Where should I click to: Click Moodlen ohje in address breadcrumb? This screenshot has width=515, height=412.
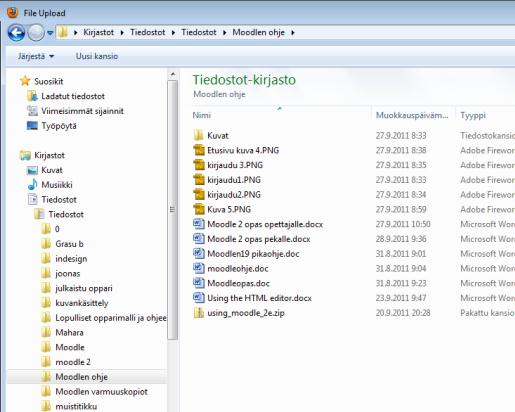pyautogui.click(x=259, y=32)
